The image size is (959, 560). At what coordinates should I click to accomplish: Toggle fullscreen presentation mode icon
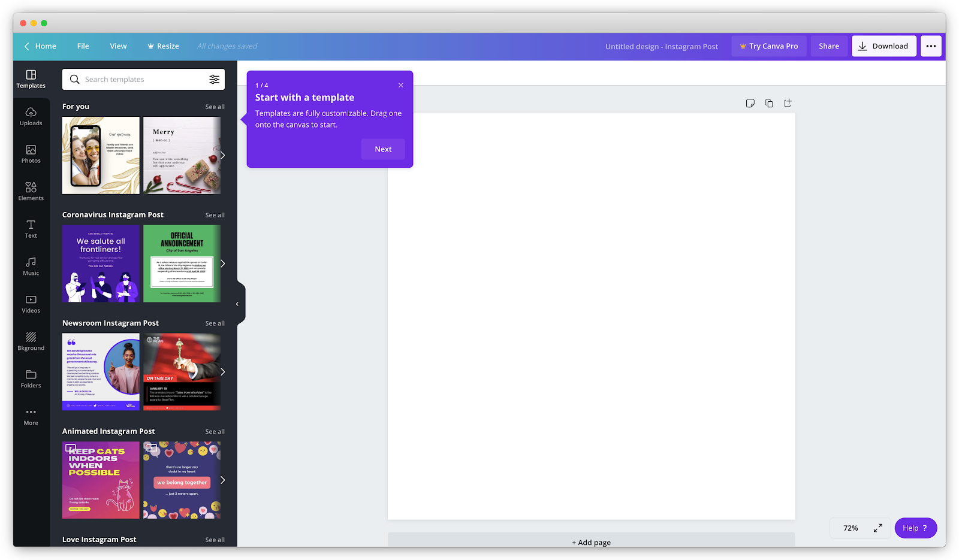tap(877, 528)
